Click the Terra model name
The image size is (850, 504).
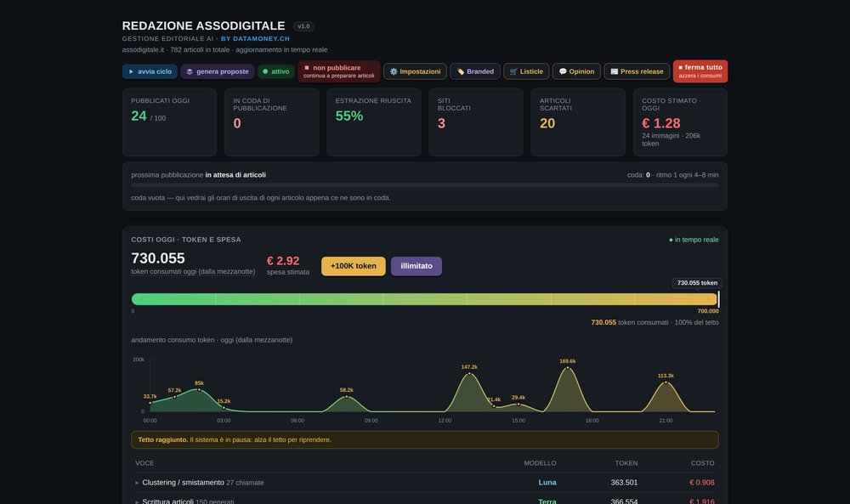[x=547, y=501]
